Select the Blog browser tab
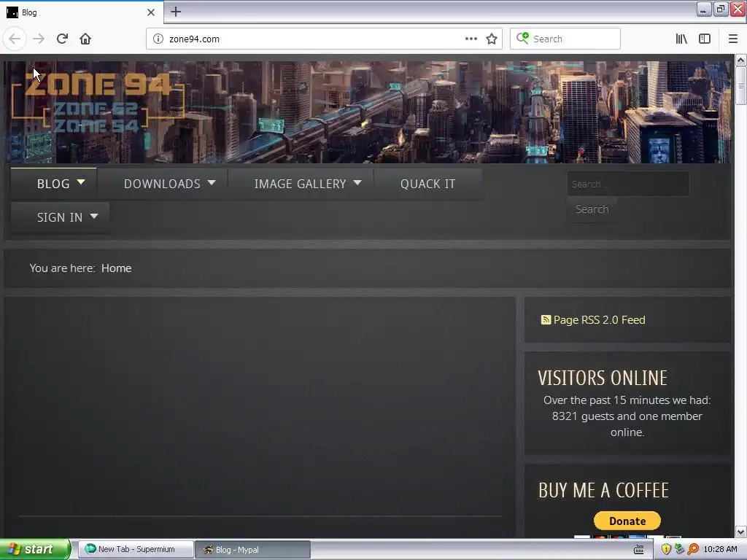Screen dimensions: 747x560 [x=82, y=12]
